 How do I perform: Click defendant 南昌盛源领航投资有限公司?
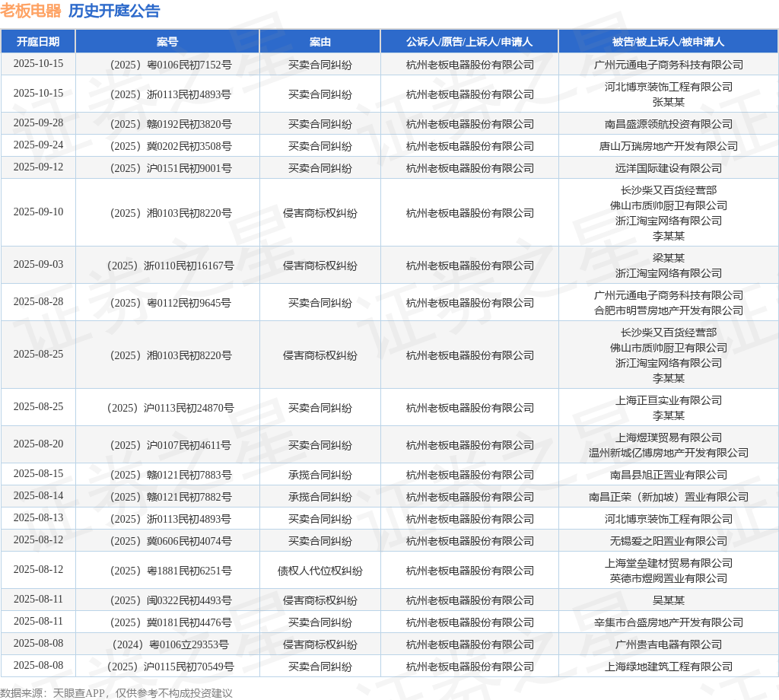(668, 124)
